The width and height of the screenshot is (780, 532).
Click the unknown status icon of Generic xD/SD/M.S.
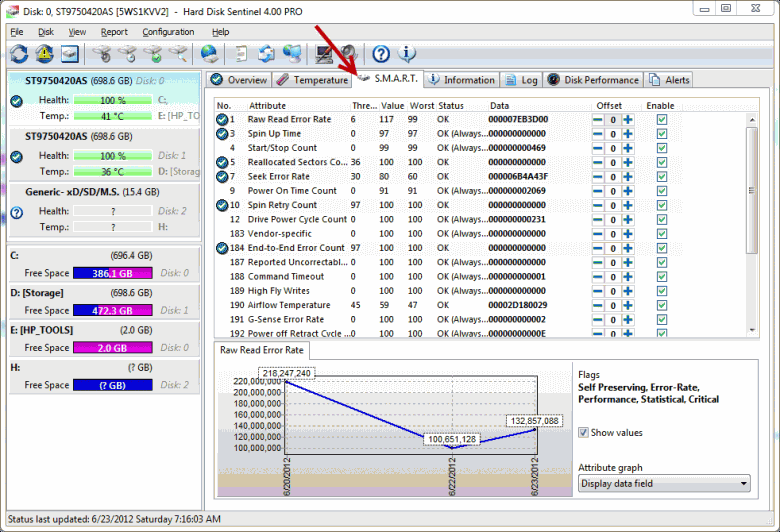[x=16, y=213]
